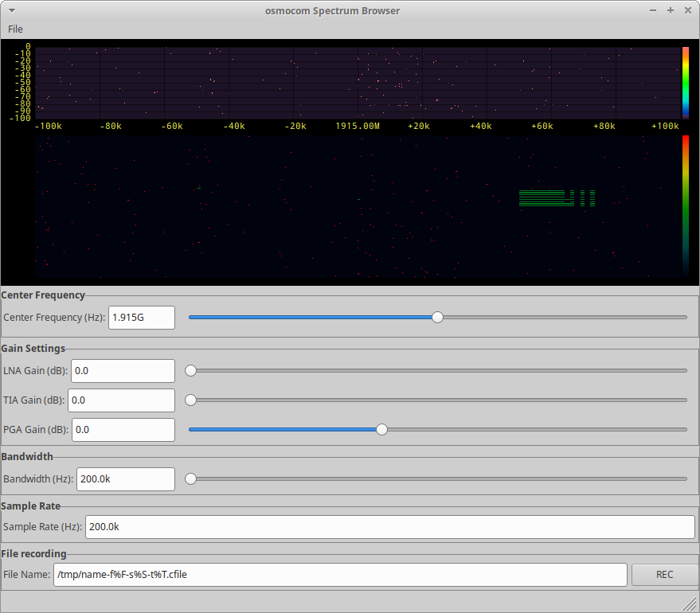Close the osmocom Spectrum Browser window

click(x=688, y=10)
